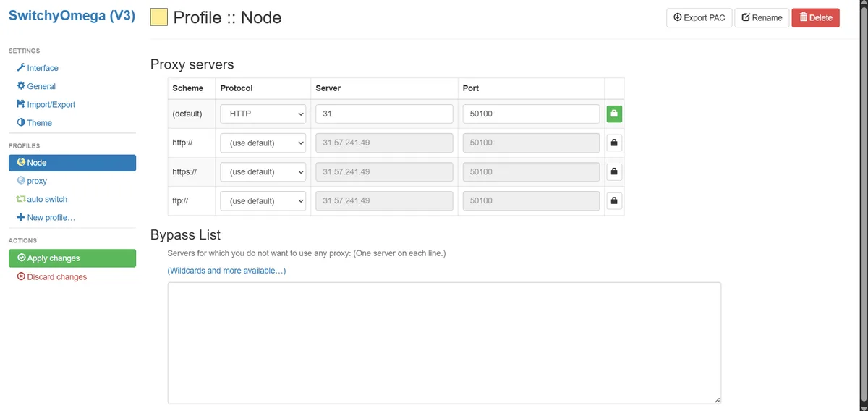Click the SwitchyOmega (V3) title
868x411 pixels.
[x=72, y=16]
